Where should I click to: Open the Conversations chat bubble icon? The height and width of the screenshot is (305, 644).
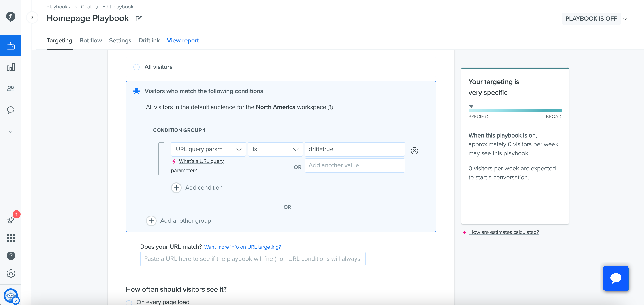tap(11, 110)
